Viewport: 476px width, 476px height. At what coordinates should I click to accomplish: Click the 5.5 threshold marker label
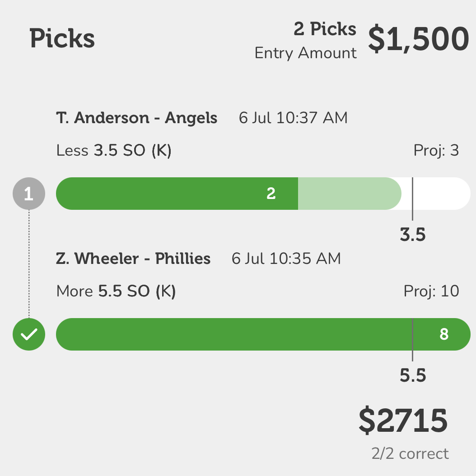[x=412, y=375]
